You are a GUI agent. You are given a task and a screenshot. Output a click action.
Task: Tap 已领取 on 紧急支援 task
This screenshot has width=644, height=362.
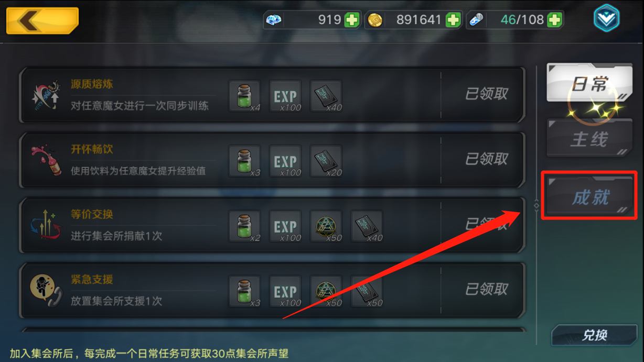point(487,289)
